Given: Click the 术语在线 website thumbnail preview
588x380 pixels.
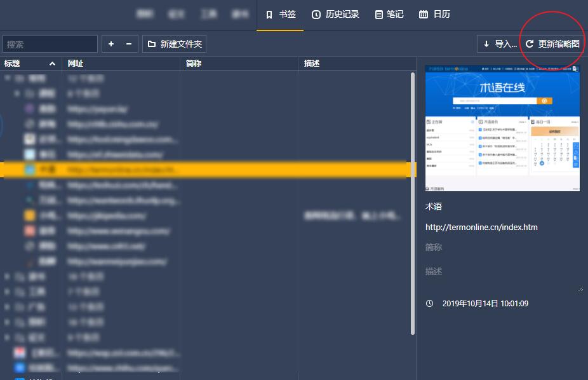Looking at the screenshot, I should pyautogui.click(x=502, y=128).
